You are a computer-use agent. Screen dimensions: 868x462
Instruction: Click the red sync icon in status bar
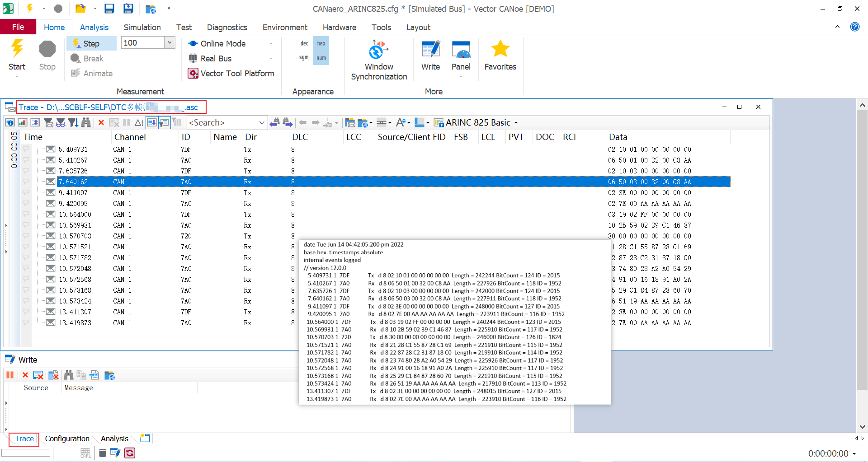130,453
